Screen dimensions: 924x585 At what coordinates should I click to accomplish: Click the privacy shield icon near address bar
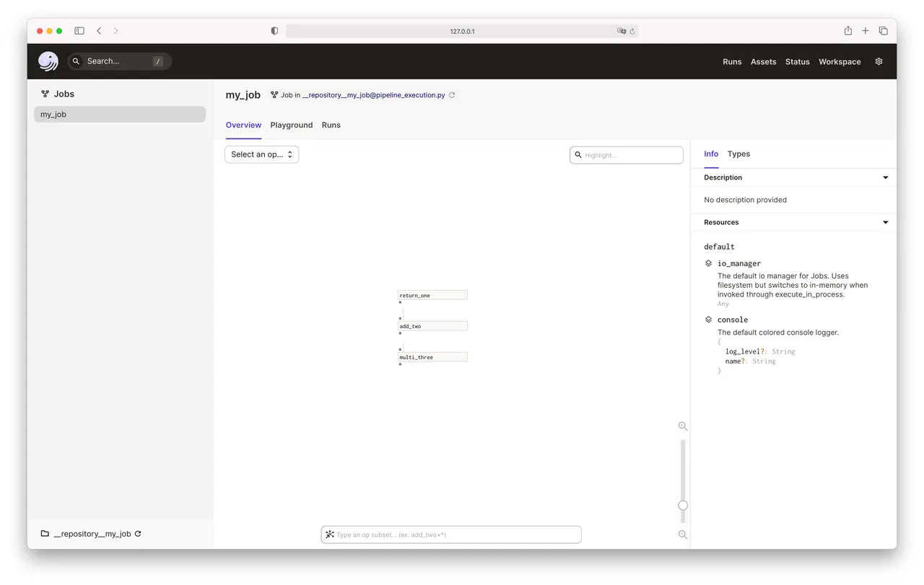274,31
